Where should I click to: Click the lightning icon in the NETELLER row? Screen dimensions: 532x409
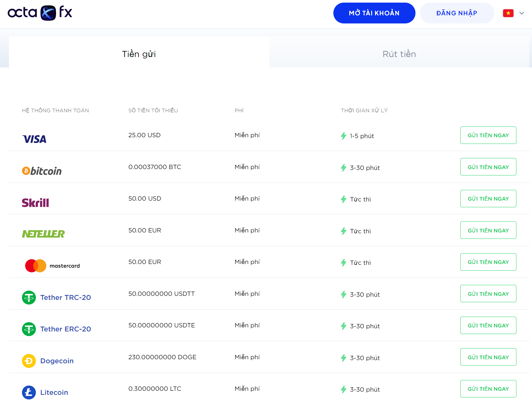tap(343, 231)
